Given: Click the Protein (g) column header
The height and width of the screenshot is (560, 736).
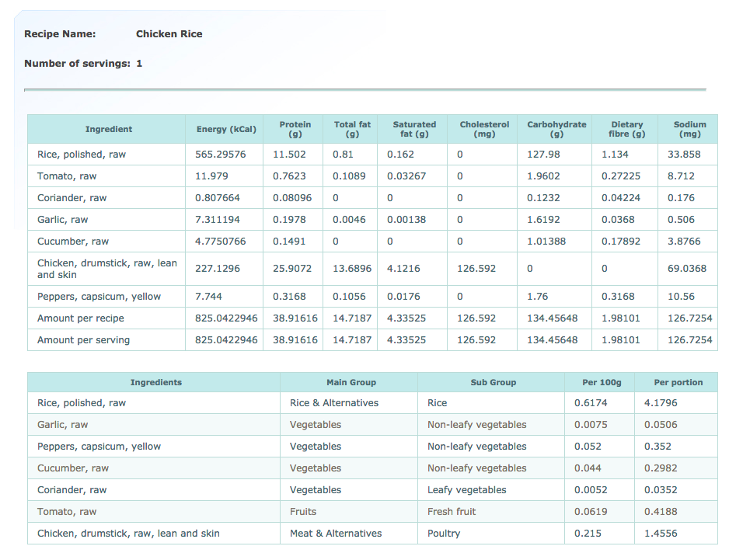Looking at the screenshot, I should [x=295, y=129].
